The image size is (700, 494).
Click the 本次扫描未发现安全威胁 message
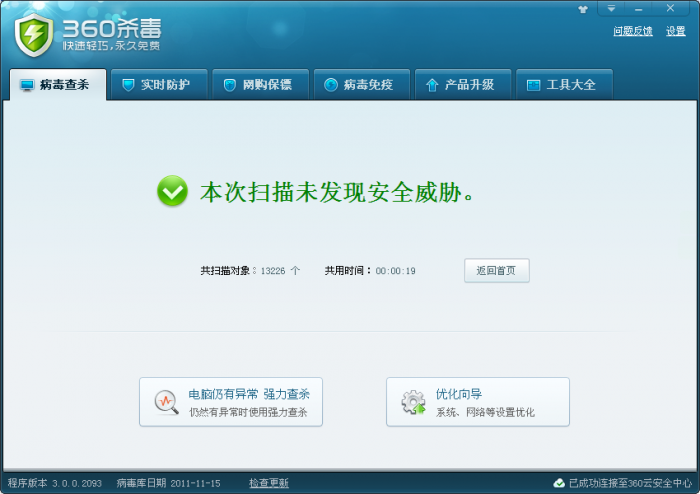click(337, 192)
